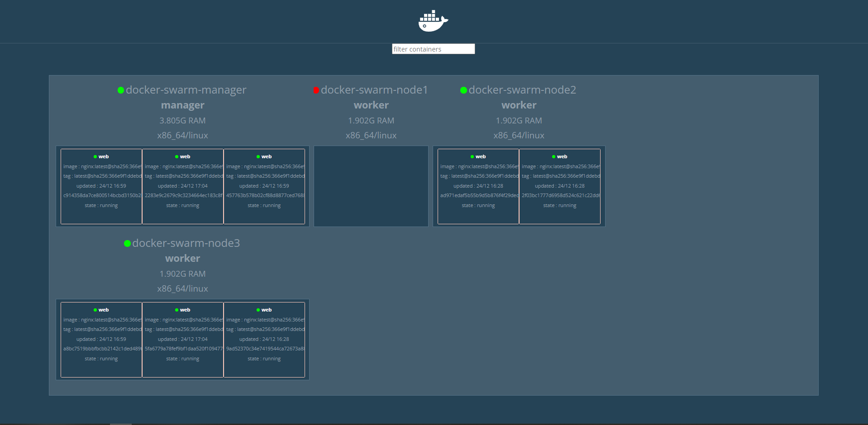Click the worker label under docker-swarm-node2
The width and height of the screenshot is (868, 425).
(x=519, y=105)
